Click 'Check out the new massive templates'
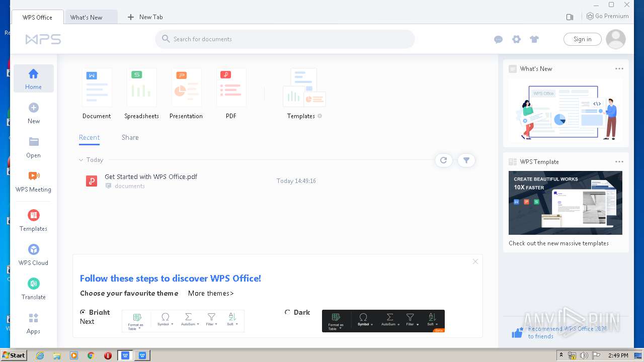 click(x=558, y=243)
